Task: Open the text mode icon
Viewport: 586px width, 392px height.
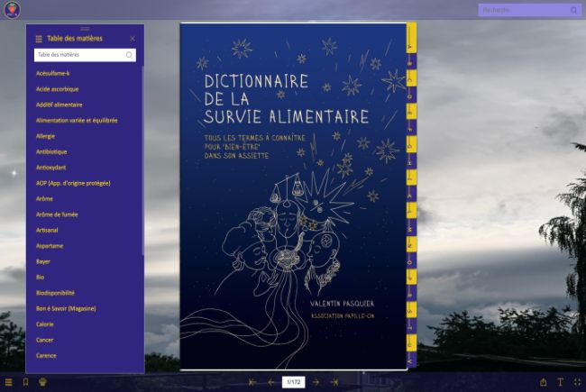Action: point(560,382)
